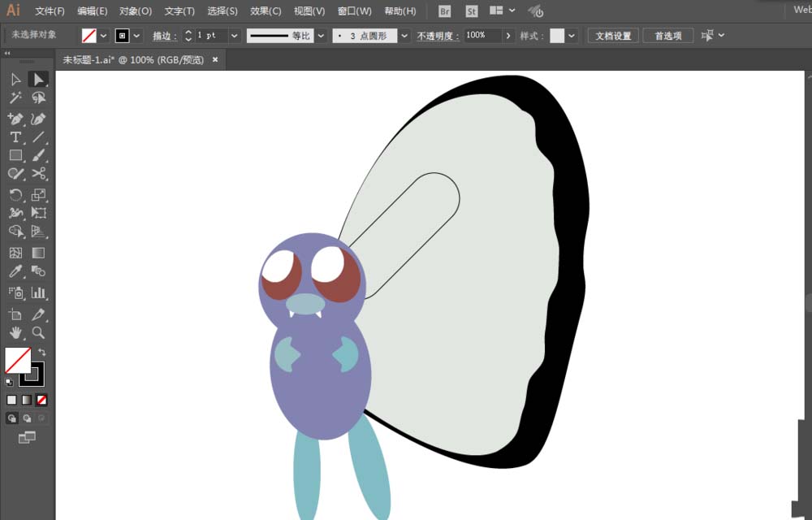Select the Gradient tool
Screen dimensions: 812x520
click(38, 253)
